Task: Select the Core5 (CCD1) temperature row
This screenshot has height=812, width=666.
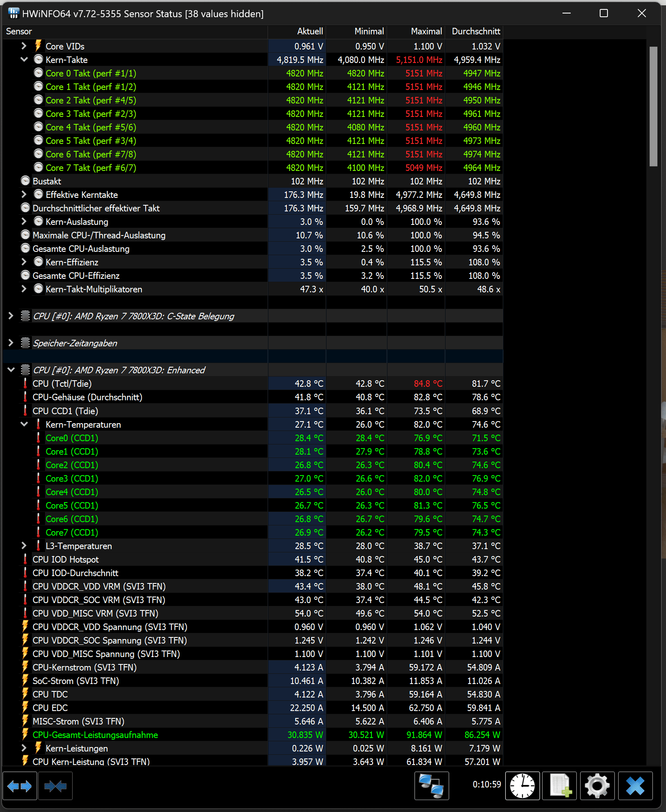Action: (253, 505)
